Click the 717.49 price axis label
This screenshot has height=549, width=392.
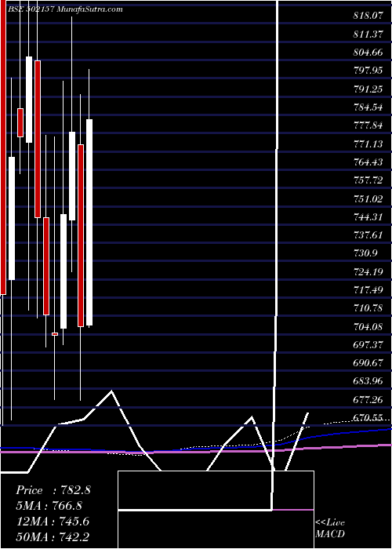click(368, 290)
